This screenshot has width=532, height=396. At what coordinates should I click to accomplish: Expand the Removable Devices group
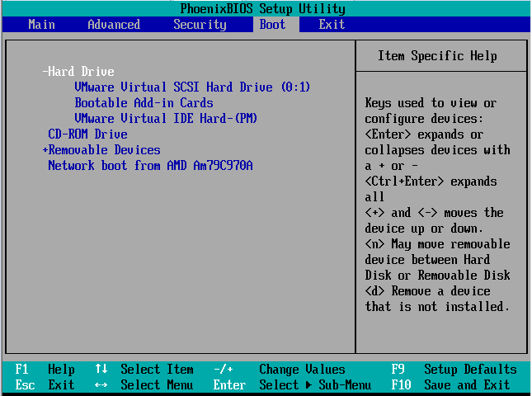[x=101, y=149]
